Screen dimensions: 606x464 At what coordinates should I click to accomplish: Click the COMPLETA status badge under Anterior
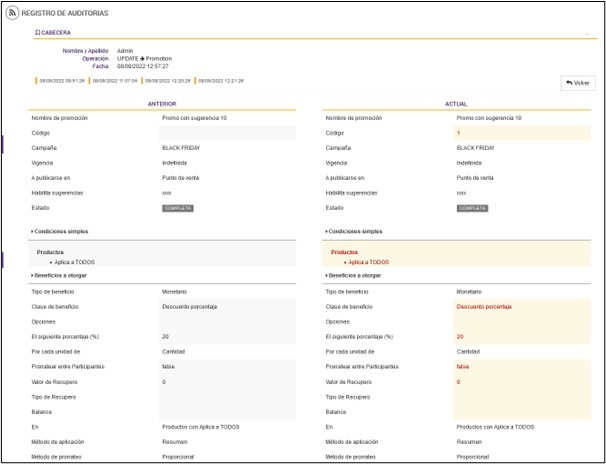(178, 208)
